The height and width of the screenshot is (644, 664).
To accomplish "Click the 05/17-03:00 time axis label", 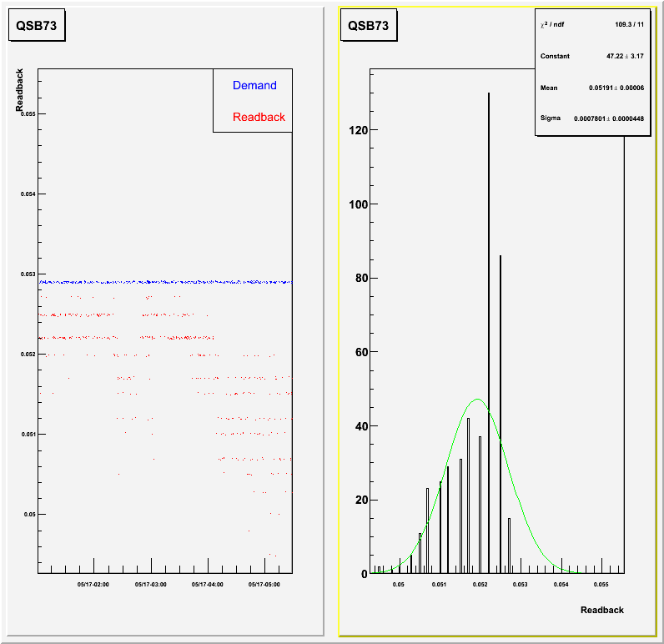I will coord(151,585).
